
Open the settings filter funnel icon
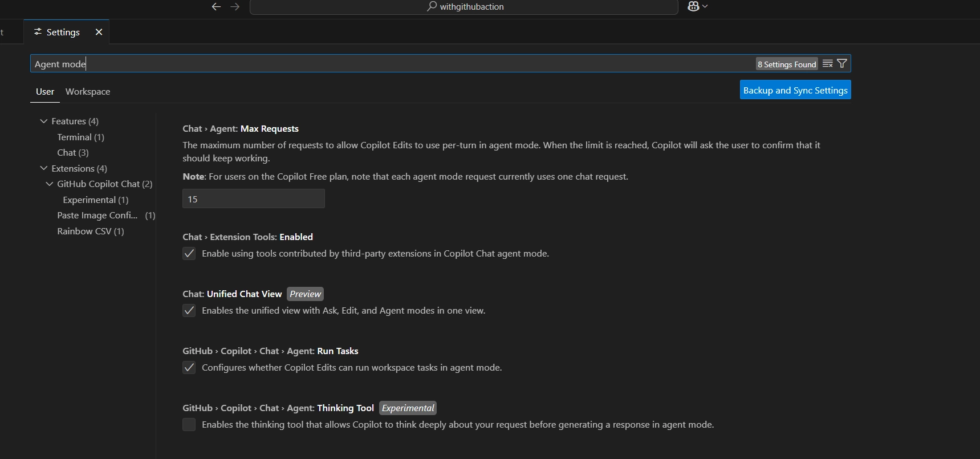coord(842,64)
